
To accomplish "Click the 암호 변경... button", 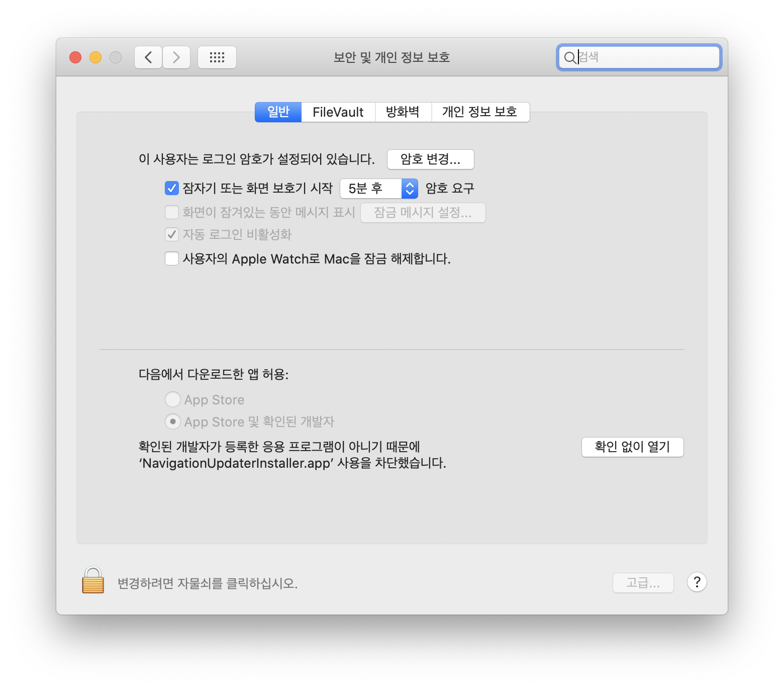I will click(x=430, y=159).
